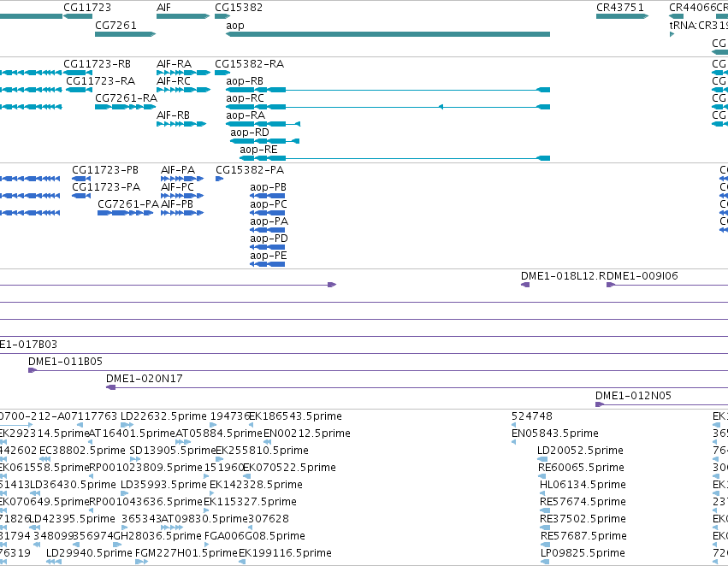Click protein AIF-PB
Viewport: 728px width, 566px height.
pos(182,213)
